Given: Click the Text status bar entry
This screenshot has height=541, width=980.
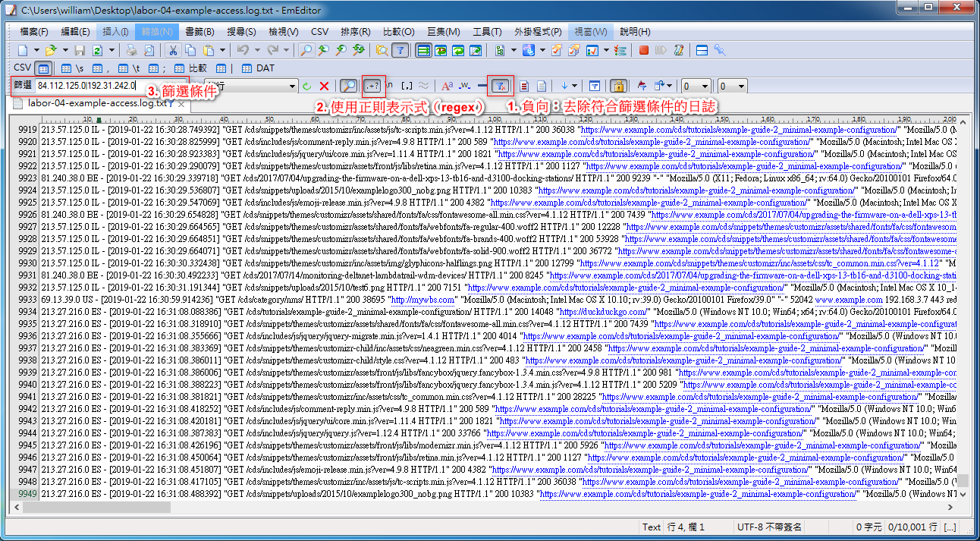Looking at the screenshot, I should pyautogui.click(x=652, y=527).
